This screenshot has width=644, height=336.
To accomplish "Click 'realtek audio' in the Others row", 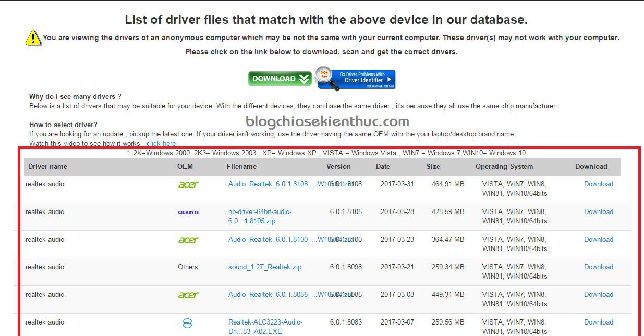I will click(45, 267).
